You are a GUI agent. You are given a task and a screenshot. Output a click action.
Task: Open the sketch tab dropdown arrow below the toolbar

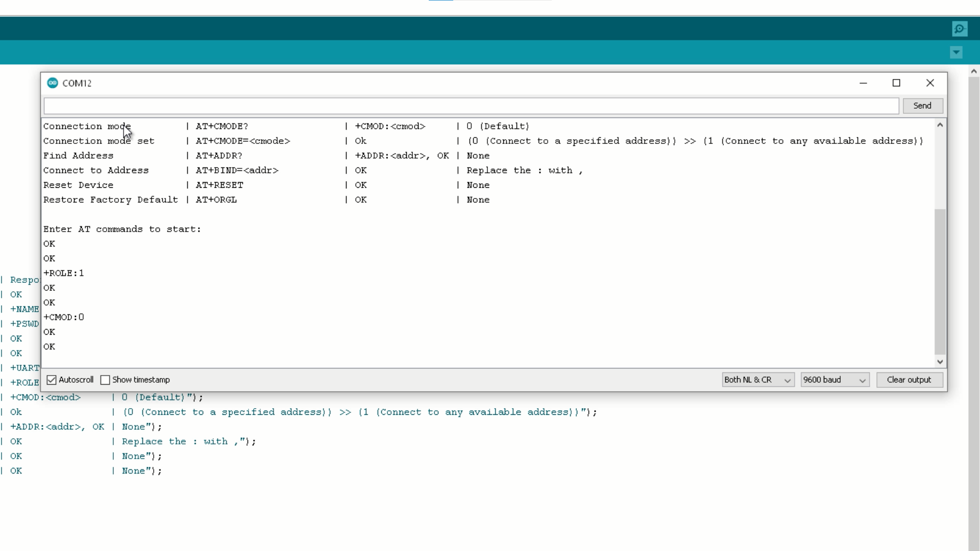tap(956, 52)
